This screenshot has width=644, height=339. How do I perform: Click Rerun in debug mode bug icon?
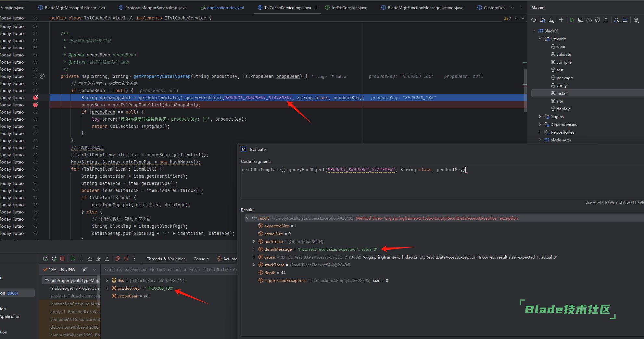[x=54, y=259]
